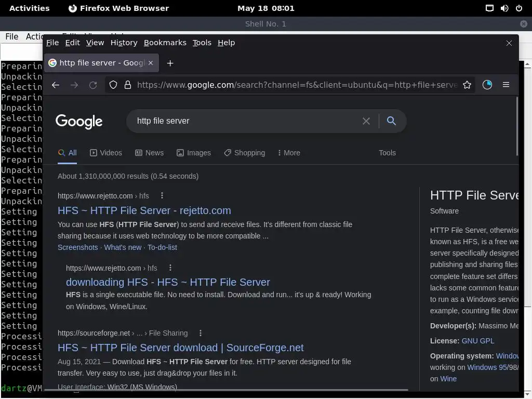Switch to the Images results tab
The image size is (532, 399).
(194, 153)
